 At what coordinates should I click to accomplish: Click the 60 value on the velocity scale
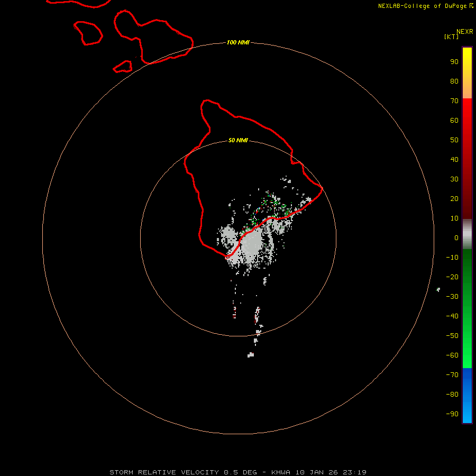pyautogui.click(x=454, y=121)
